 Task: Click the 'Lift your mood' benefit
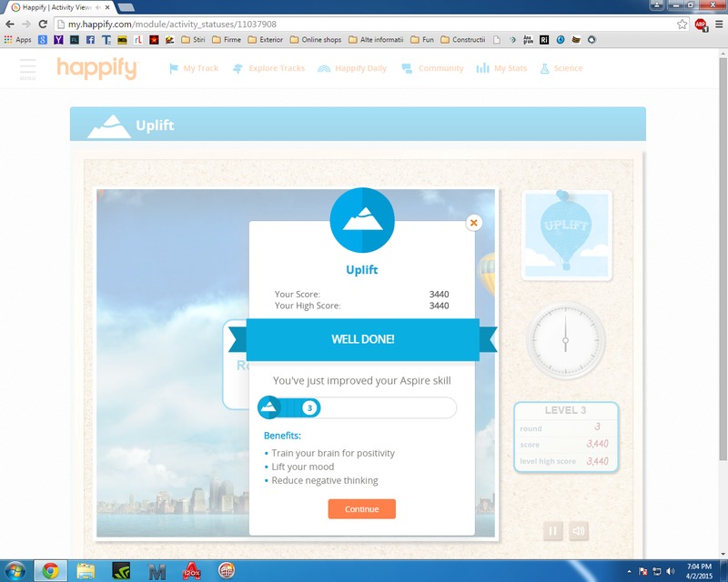(302, 467)
